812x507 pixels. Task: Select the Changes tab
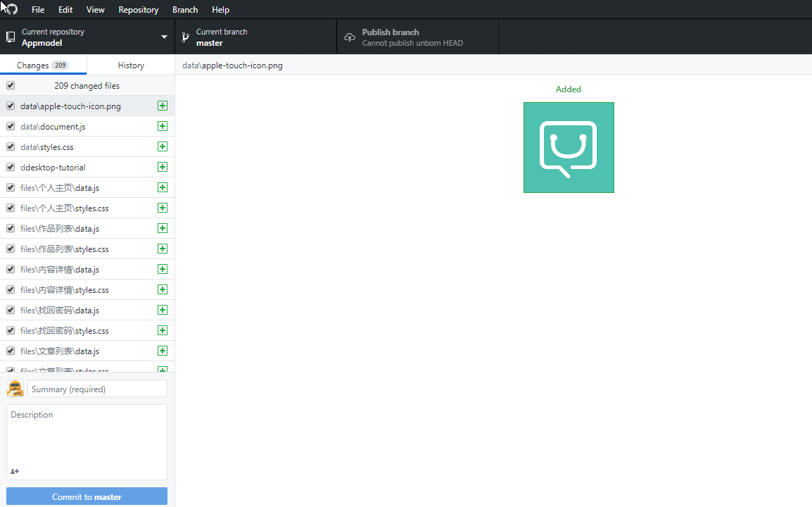[43, 65]
